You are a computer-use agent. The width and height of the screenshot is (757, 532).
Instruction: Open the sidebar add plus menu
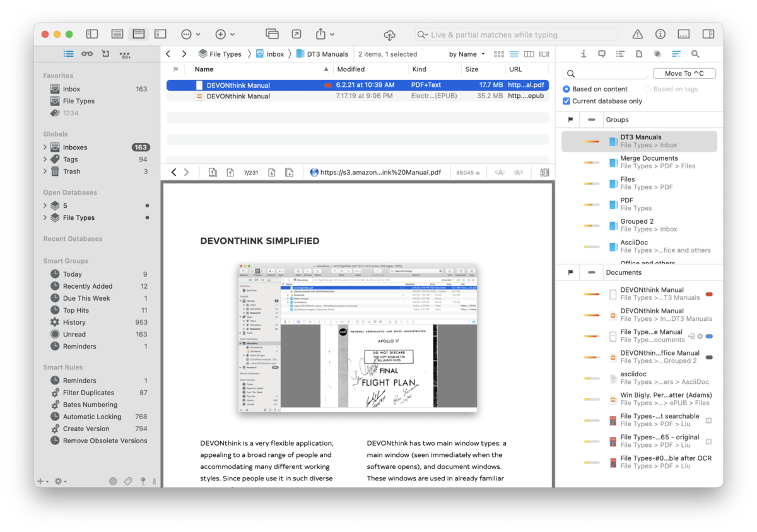click(42, 481)
